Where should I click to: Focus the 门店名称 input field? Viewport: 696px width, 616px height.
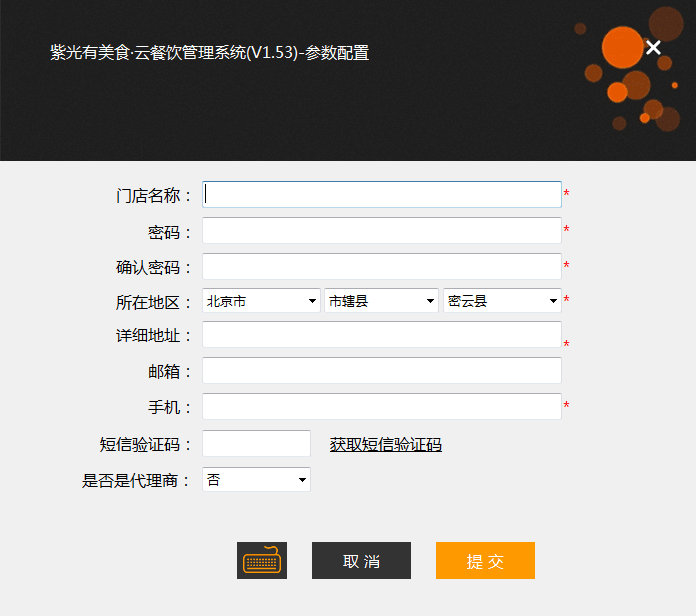pyautogui.click(x=381, y=194)
